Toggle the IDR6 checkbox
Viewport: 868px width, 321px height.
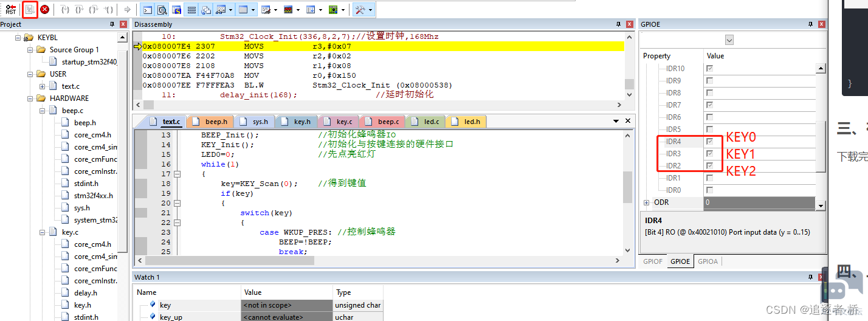click(709, 117)
